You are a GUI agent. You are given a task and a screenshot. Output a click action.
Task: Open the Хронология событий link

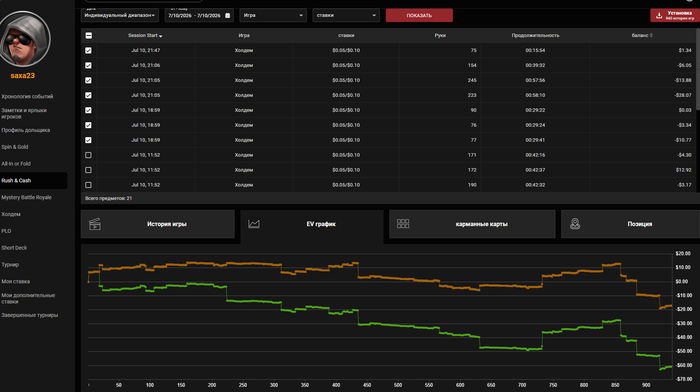[x=27, y=96]
